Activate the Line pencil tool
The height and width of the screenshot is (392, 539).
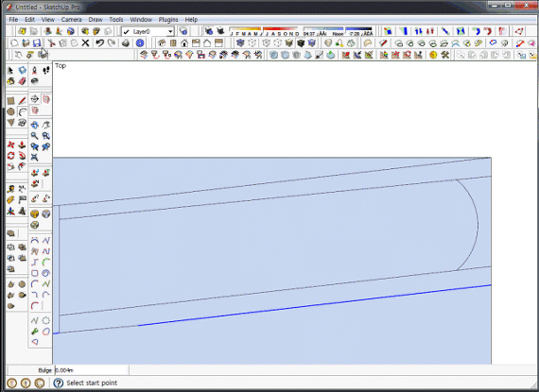tap(22, 100)
